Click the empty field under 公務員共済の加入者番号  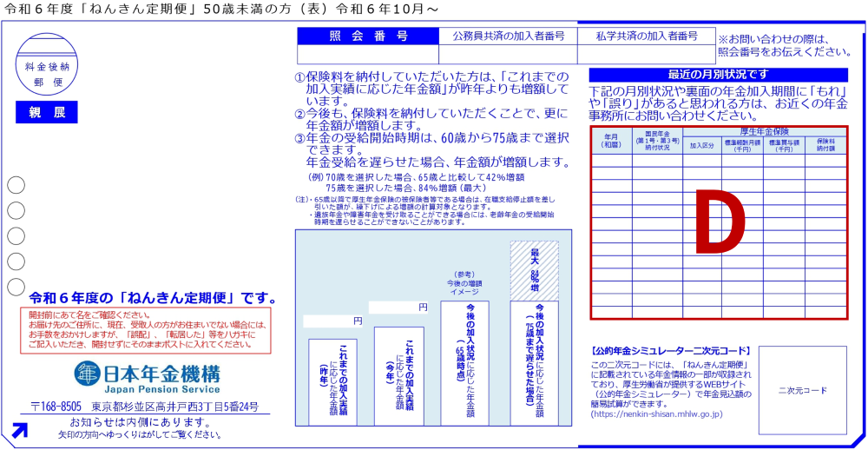pos(508,55)
